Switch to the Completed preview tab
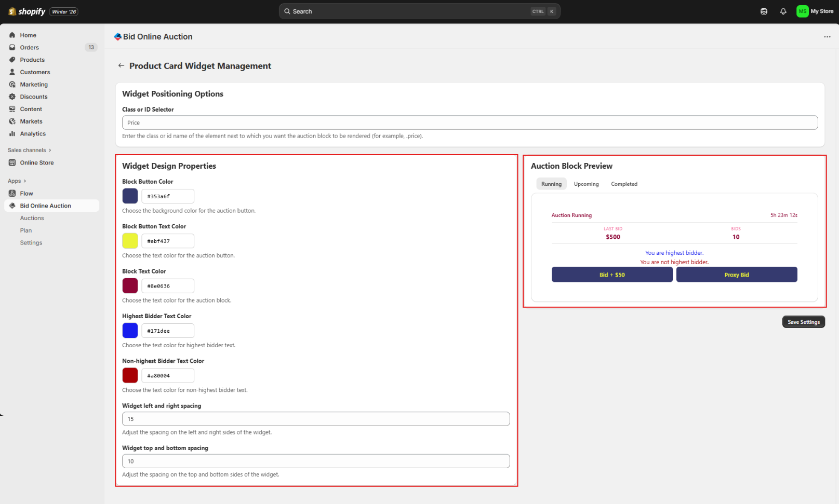Image resolution: width=839 pixels, height=504 pixels. tap(624, 184)
